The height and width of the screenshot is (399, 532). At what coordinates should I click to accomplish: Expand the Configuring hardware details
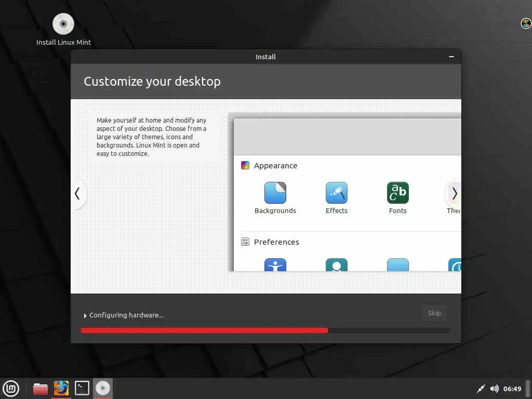coord(85,315)
